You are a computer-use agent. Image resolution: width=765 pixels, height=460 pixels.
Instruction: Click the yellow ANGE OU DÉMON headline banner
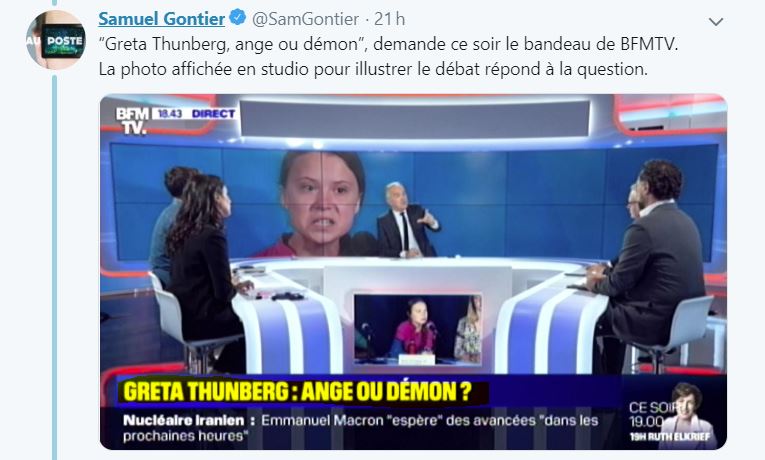(x=298, y=392)
